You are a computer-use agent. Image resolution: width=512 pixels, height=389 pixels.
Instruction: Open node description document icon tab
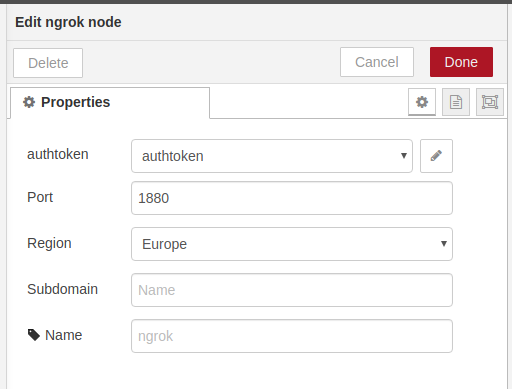tap(456, 102)
